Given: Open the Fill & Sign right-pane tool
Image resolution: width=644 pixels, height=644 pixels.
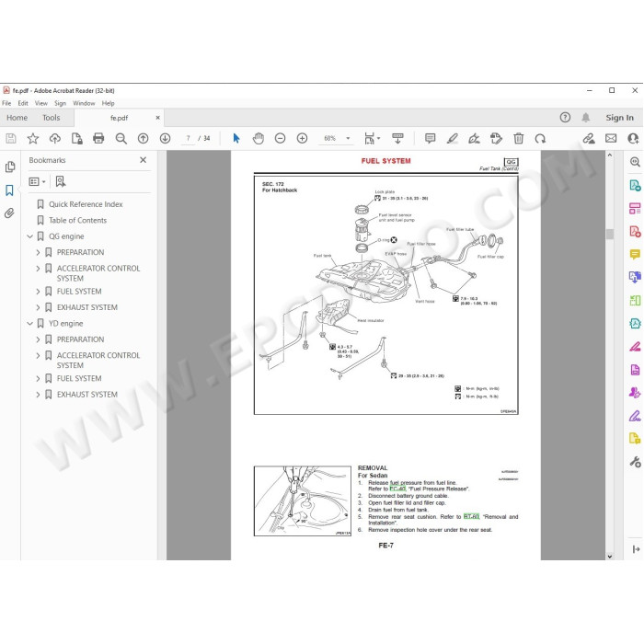Looking at the screenshot, I should coord(635,416).
